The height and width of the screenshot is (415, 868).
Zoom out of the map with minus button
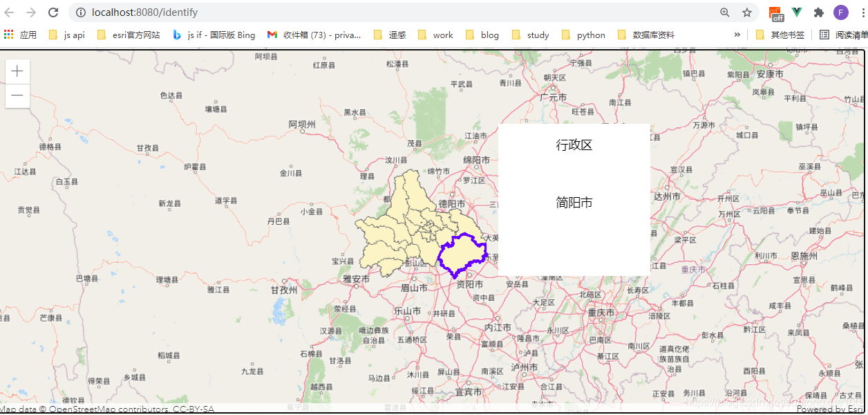[17, 95]
